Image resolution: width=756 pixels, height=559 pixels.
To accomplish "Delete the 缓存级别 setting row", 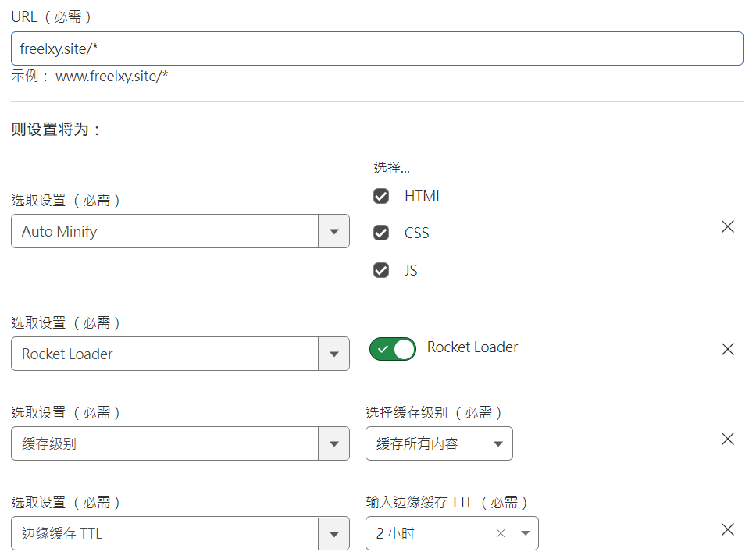I will click(x=727, y=439).
